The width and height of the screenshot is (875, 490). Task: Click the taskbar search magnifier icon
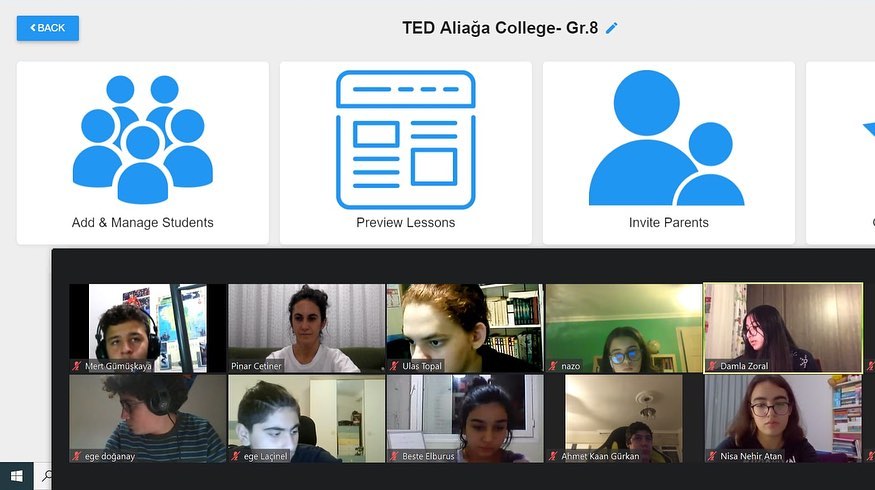pos(47,476)
